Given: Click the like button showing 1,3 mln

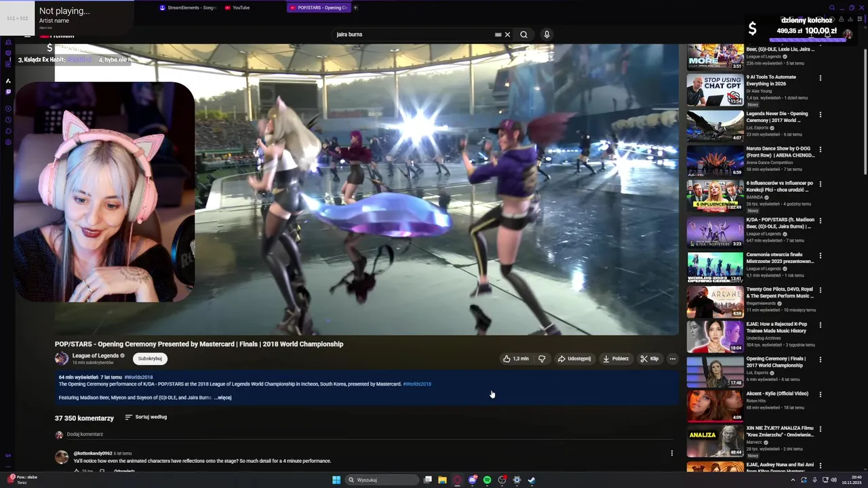Looking at the screenshot, I should pyautogui.click(x=515, y=359).
